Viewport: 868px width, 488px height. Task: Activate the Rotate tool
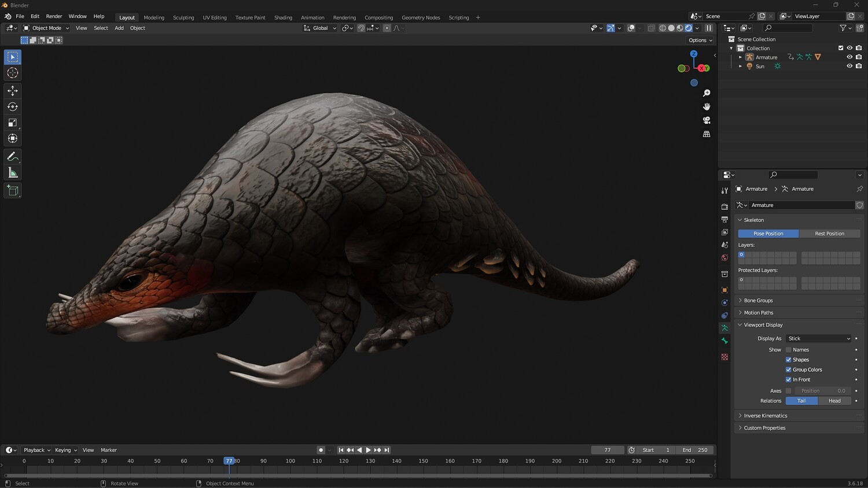[13, 106]
